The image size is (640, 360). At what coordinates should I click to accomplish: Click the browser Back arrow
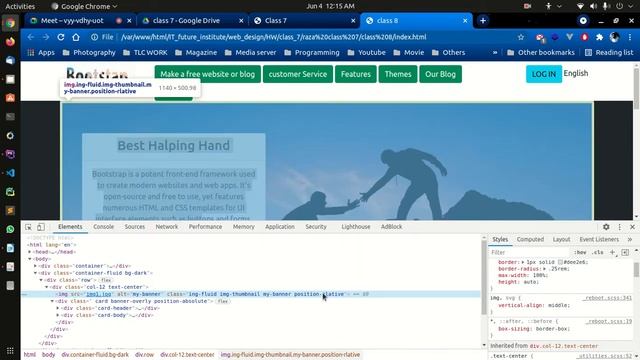[31, 37]
